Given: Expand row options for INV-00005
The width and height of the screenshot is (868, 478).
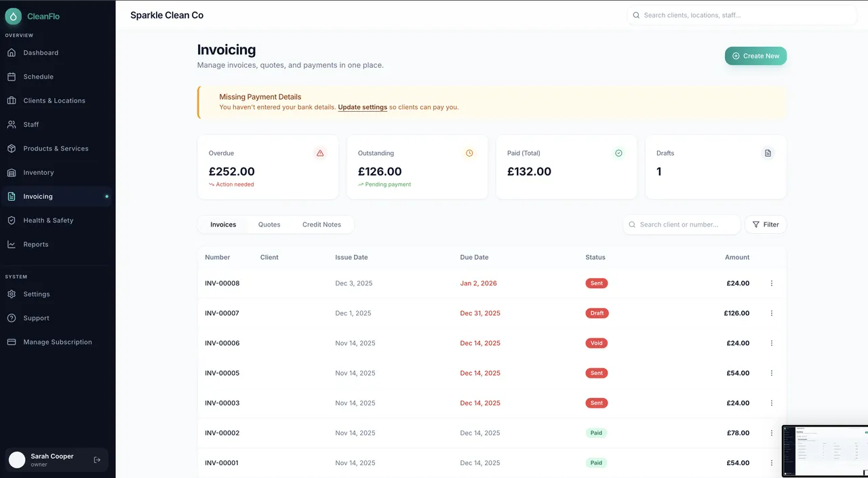Looking at the screenshot, I should pos(771,373).
